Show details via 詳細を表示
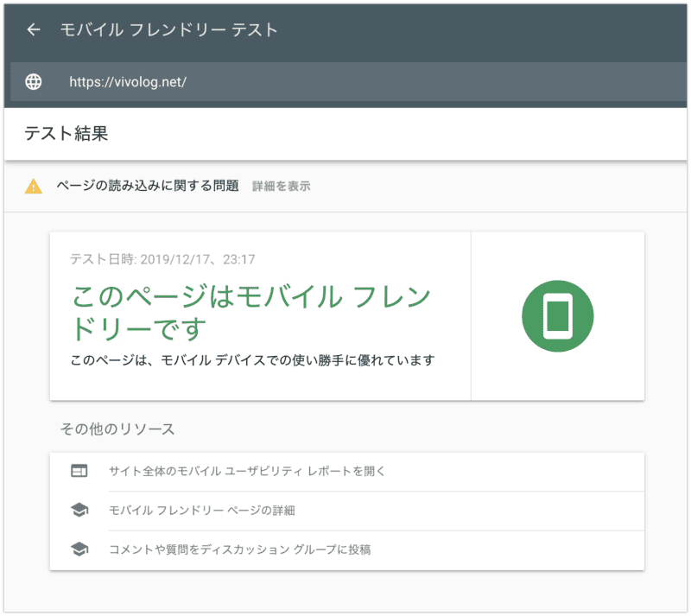 (281, 186)
